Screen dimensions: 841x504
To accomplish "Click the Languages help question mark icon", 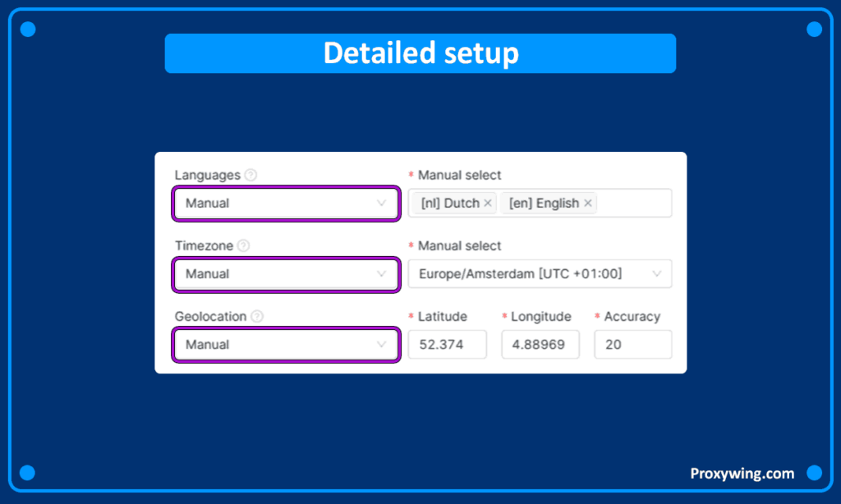I will click(251, 175).
